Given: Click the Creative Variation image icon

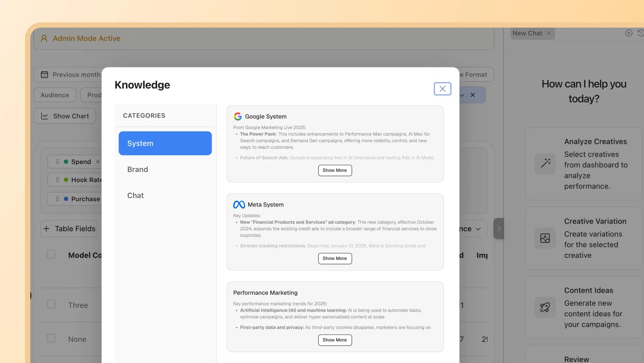Looking at the screenshot, I should point(545,238).
